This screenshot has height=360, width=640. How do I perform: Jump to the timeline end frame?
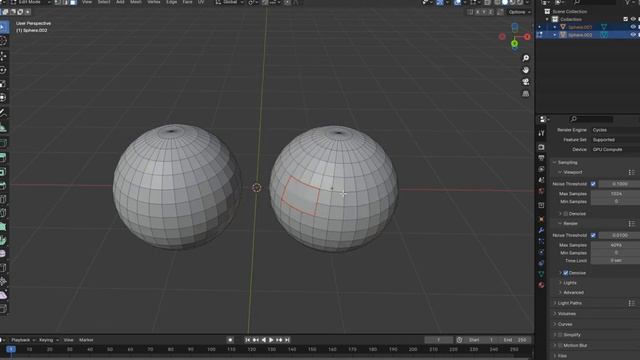287,340
